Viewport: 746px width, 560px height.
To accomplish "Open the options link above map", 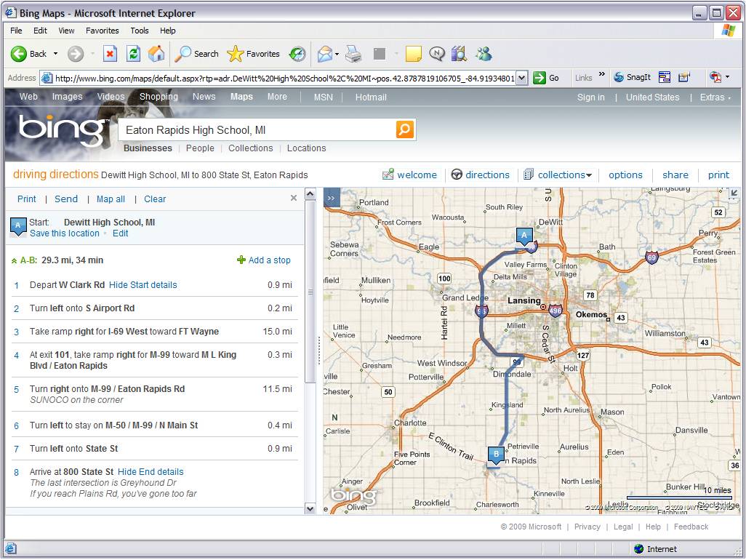I will point(625,175).
